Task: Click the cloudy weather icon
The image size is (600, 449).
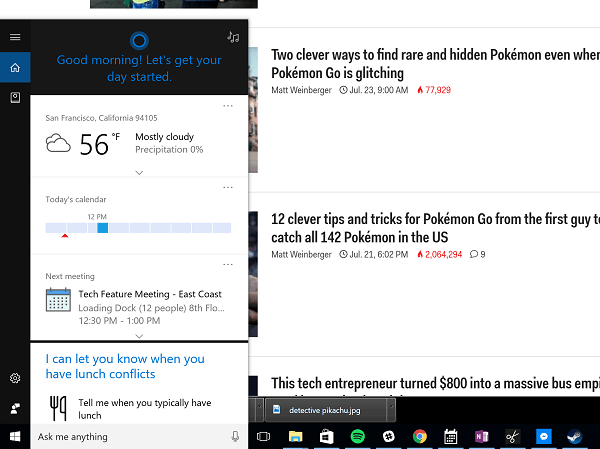Action: (x=58, y=143)
